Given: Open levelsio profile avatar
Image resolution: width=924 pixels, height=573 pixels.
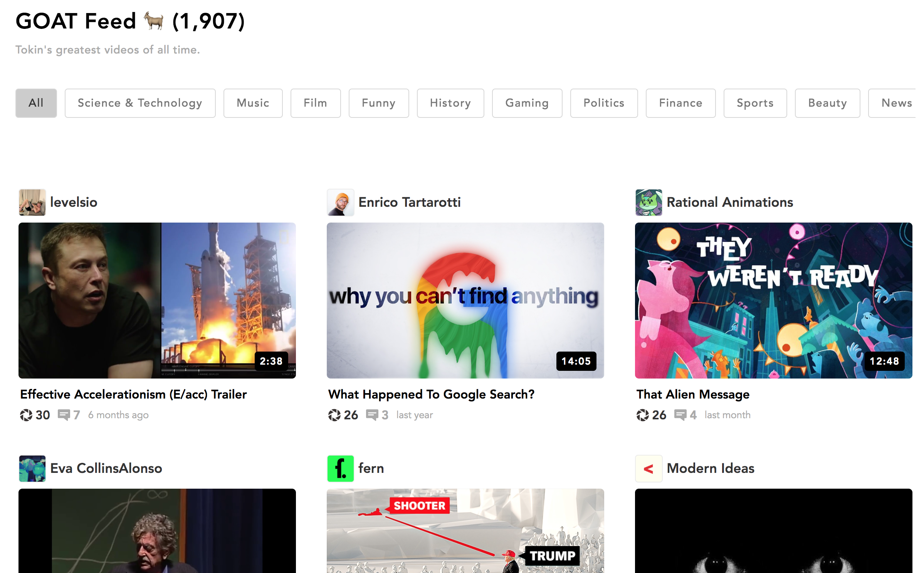Looking at the screenshot, I should 32,202.
